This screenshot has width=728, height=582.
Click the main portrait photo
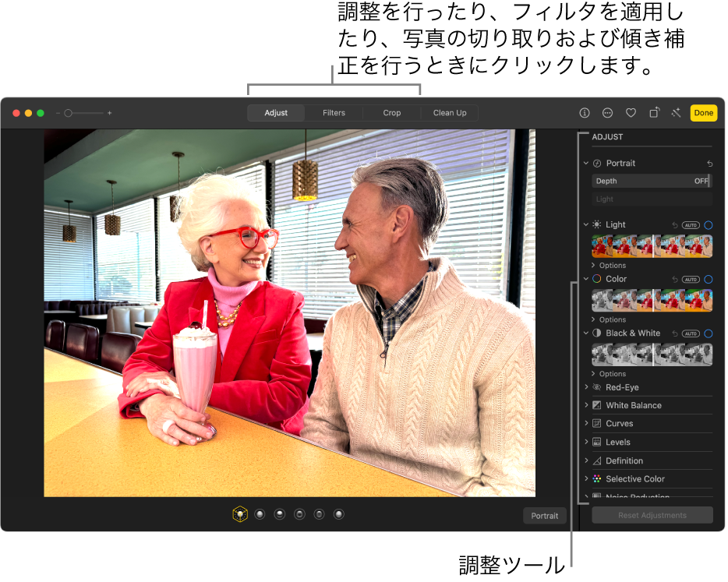(291, 314)
